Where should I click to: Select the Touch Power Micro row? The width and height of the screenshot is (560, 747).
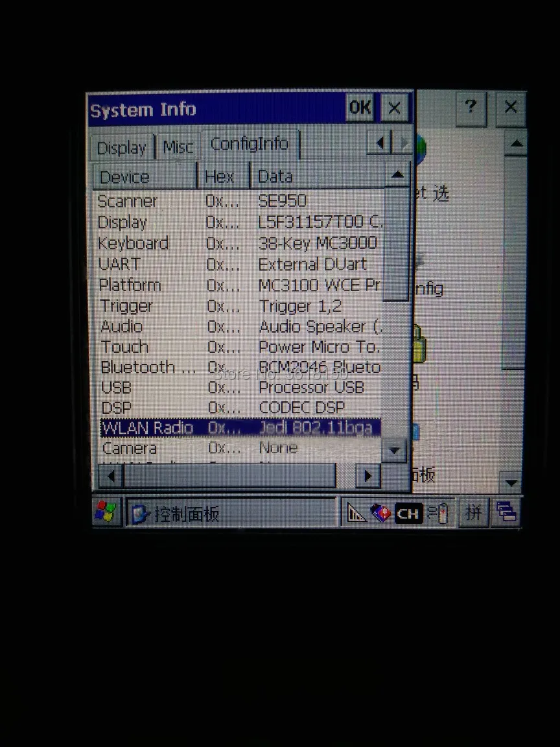[239, 347]
